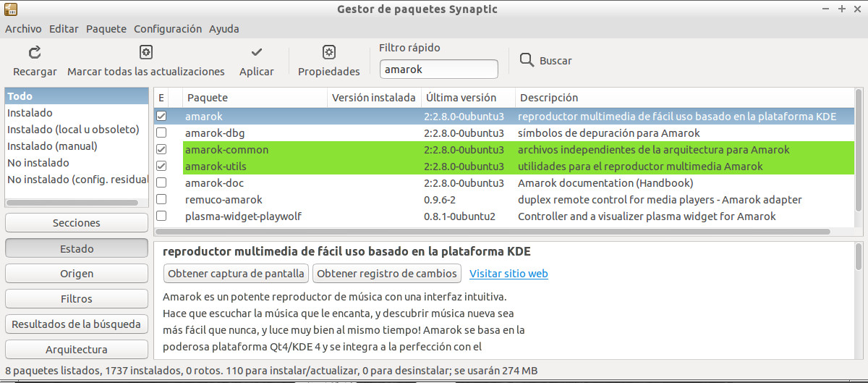
Task: Toggle the amarok-dbg package checkbox
Action: pyautogui.click(x=161, y=132)
